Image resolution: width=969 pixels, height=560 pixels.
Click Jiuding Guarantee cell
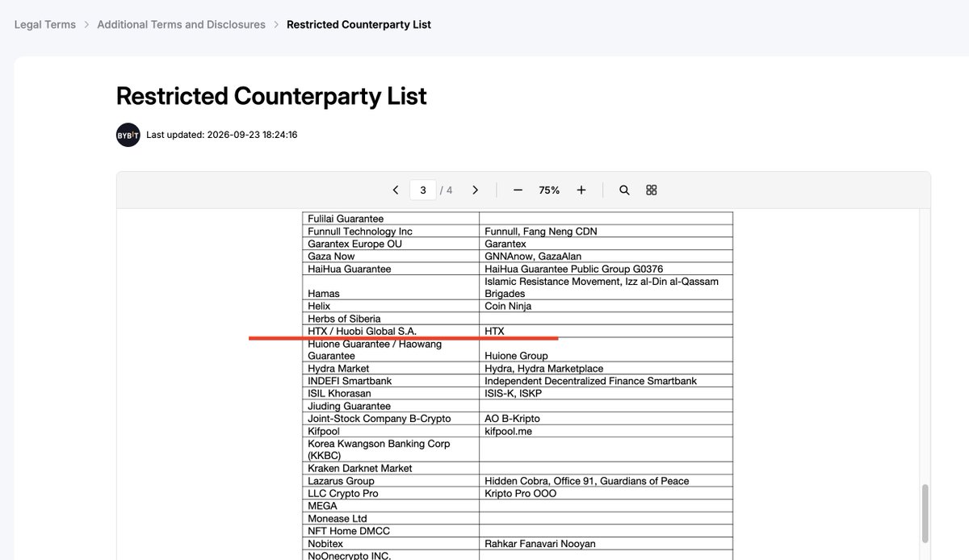(391, 406)
